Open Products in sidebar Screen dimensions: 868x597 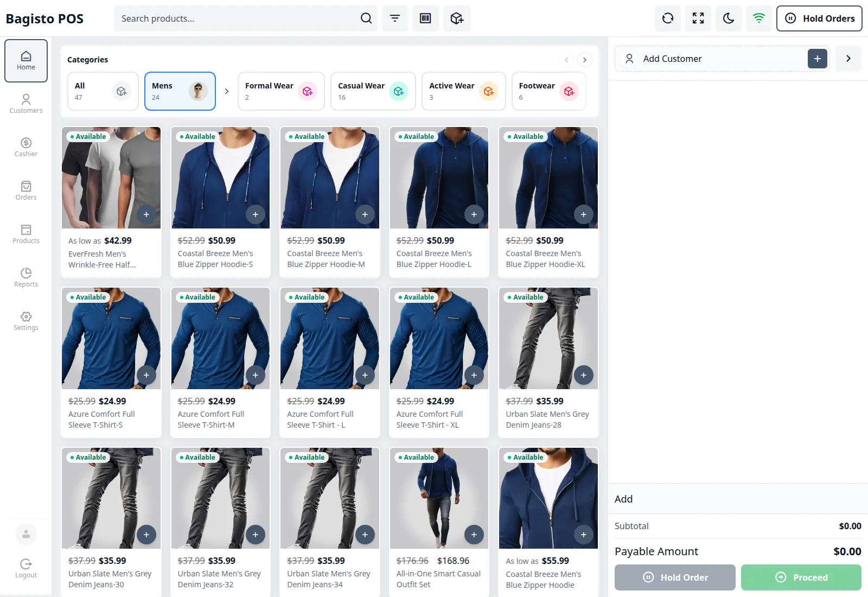[26, 234]
